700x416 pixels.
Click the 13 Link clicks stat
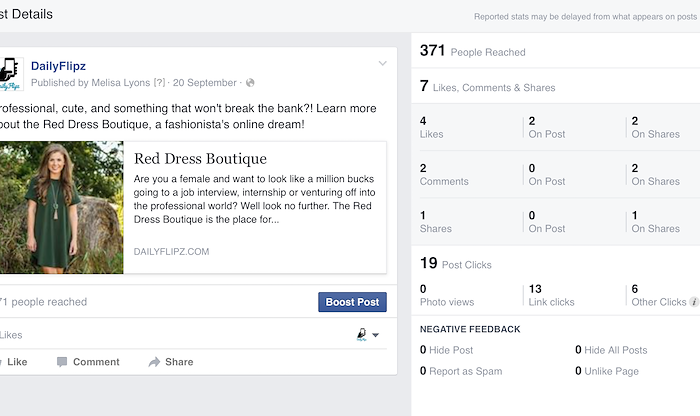pyautogui.click(x=551, y=295)
